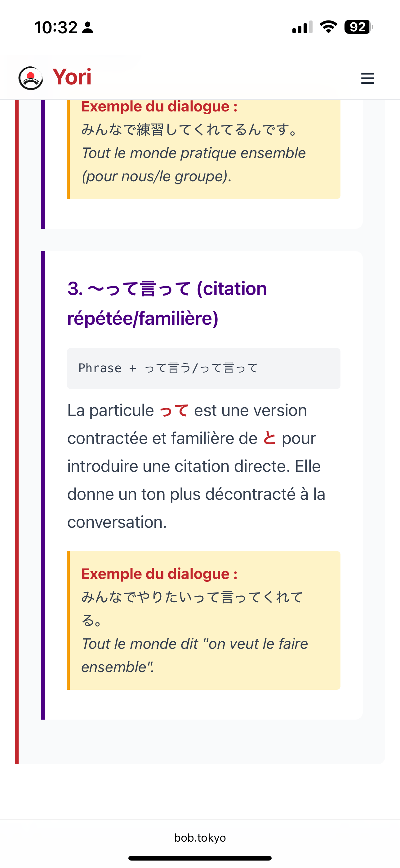Viewport: 400px width, 868px height.
Task: Click the translation 'Tout le monde pratique ensemble'
Action: coord(193,153)
